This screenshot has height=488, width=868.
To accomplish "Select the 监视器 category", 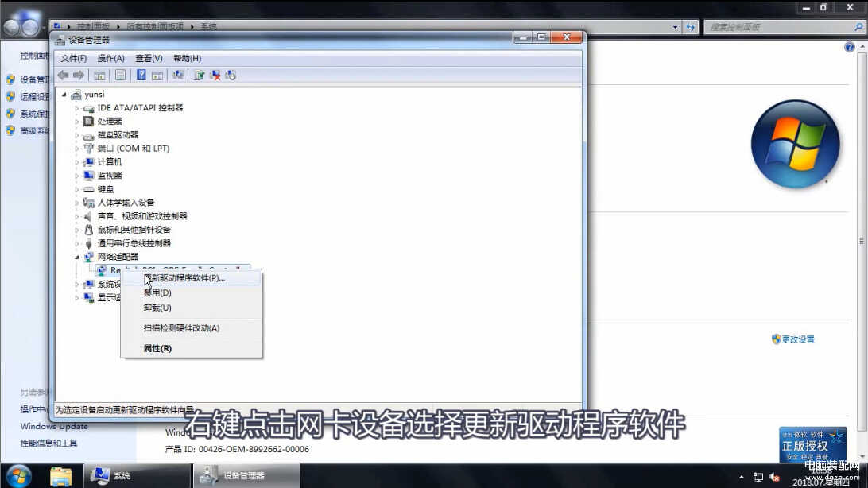I will (110, 176).
